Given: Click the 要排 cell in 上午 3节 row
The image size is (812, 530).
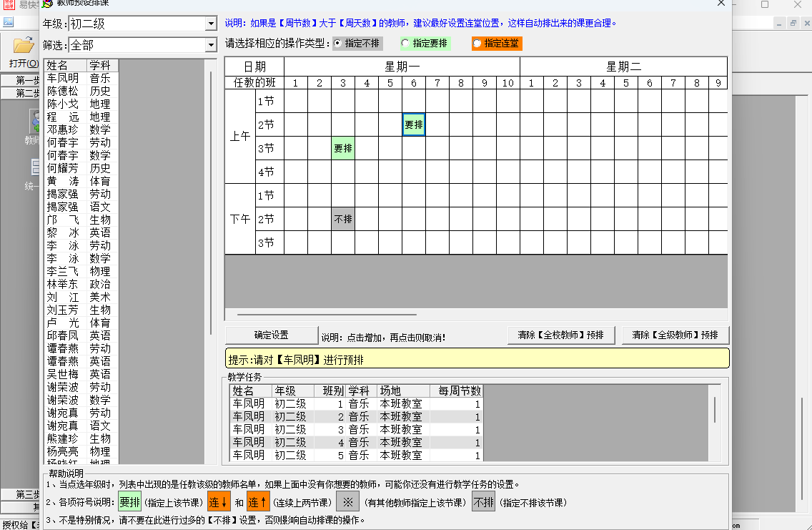Looking at the screenshot, I should tap(343, 149).
